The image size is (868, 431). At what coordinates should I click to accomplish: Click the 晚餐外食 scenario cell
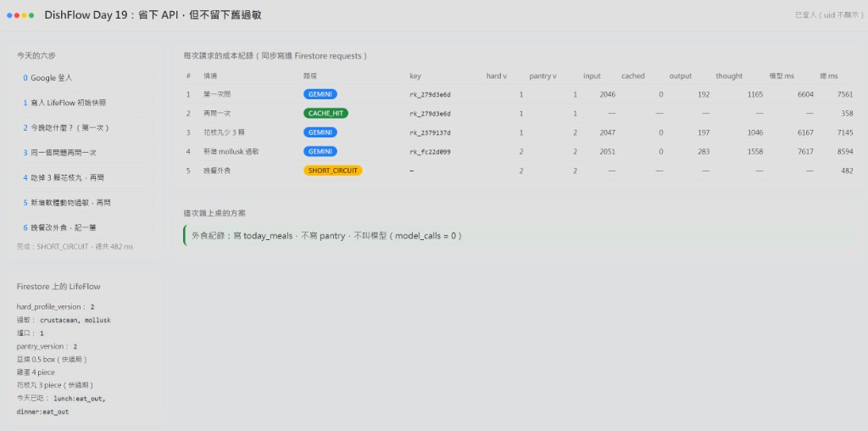click(x=217, y=171)
